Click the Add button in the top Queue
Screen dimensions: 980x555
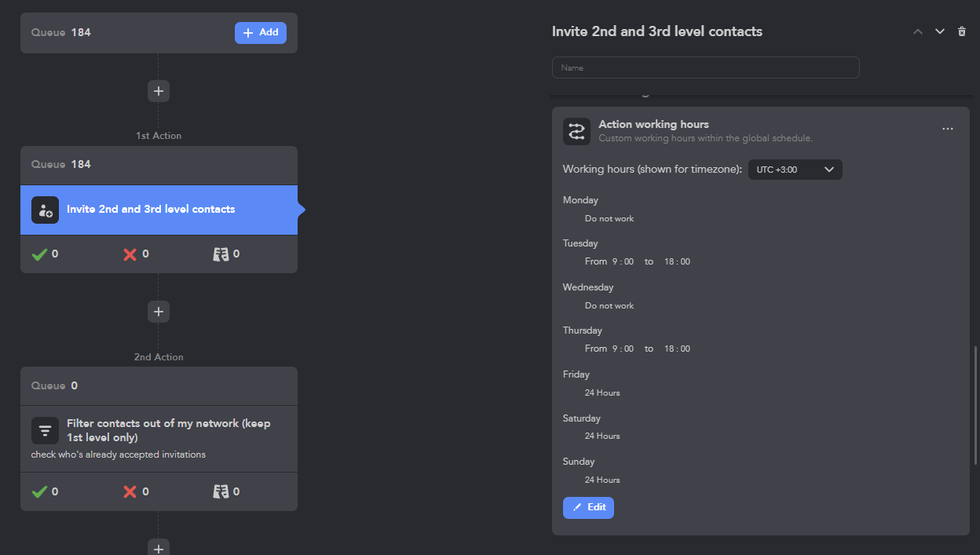[260, 33]
